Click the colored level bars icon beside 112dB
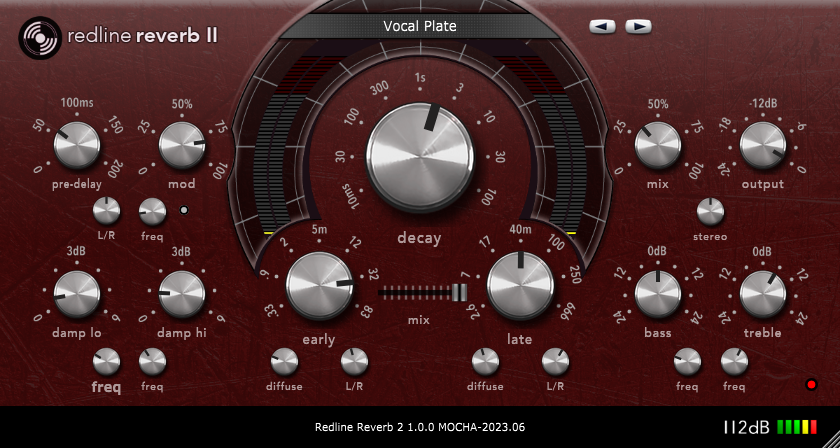Viewport: 840px width, 448px height. [x=797, y=427]
